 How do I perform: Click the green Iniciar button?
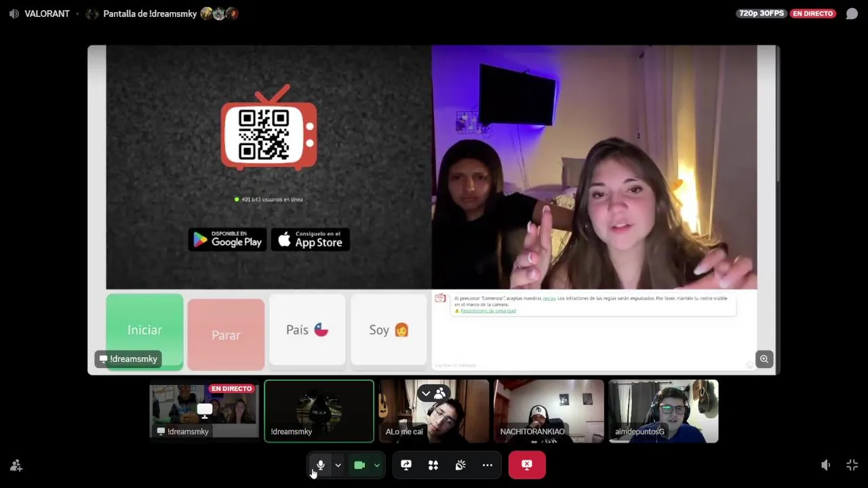click(x=144, y=330)
